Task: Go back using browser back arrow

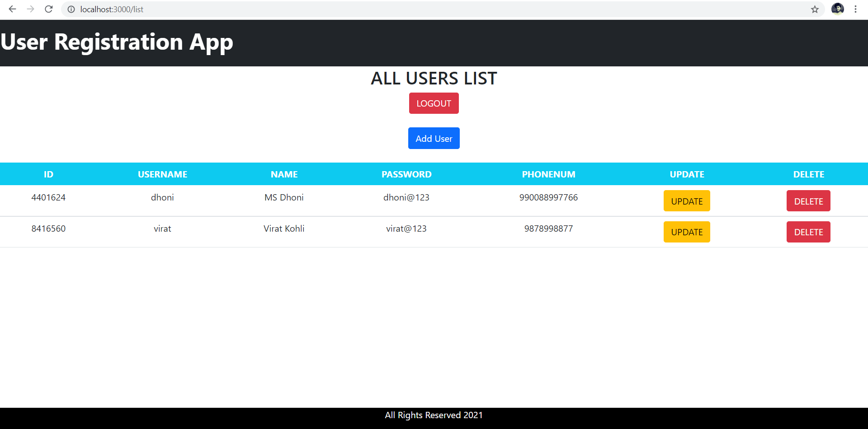Action: (12, 9)
